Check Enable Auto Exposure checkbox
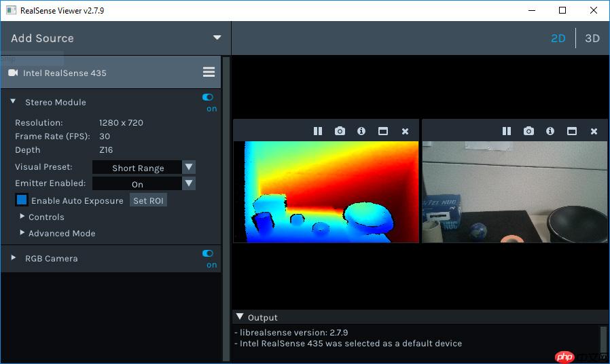Image resolution: width=610 pixels, height=364 pixels. coord(22,200)
